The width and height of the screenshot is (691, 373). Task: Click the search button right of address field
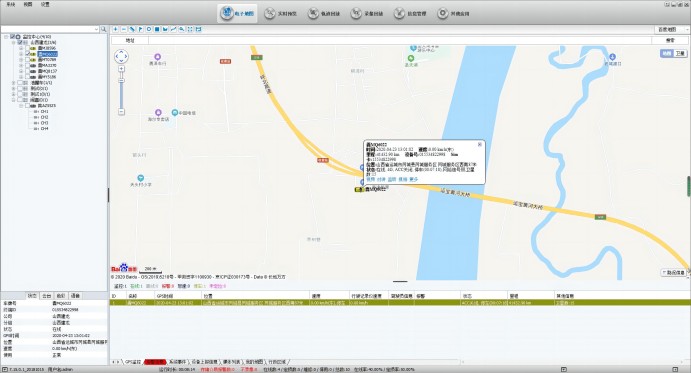670,40
